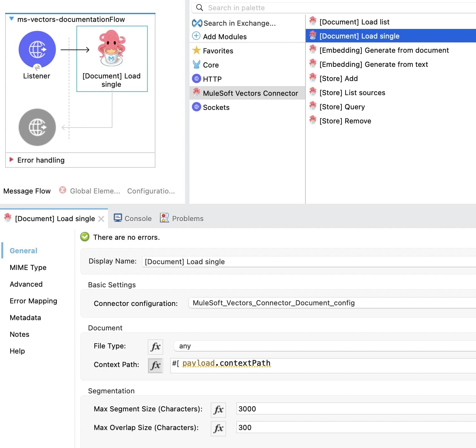Select [Document] Load single operation
476x448 pixels.
391,36
